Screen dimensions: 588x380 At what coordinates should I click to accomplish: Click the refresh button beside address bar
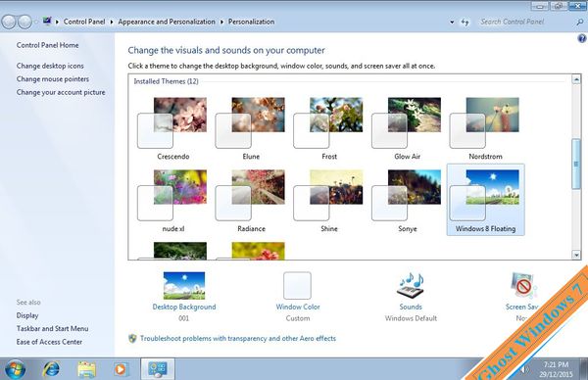pyautogui.click(x=465, y=22)
